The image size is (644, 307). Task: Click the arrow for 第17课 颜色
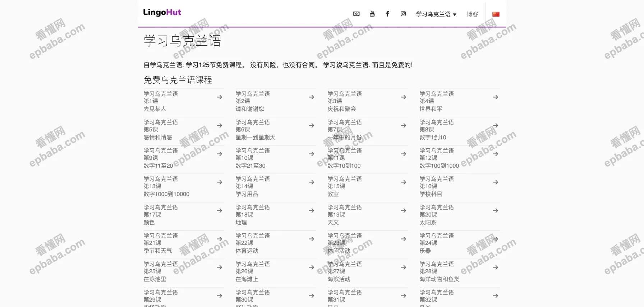[220, 210]
